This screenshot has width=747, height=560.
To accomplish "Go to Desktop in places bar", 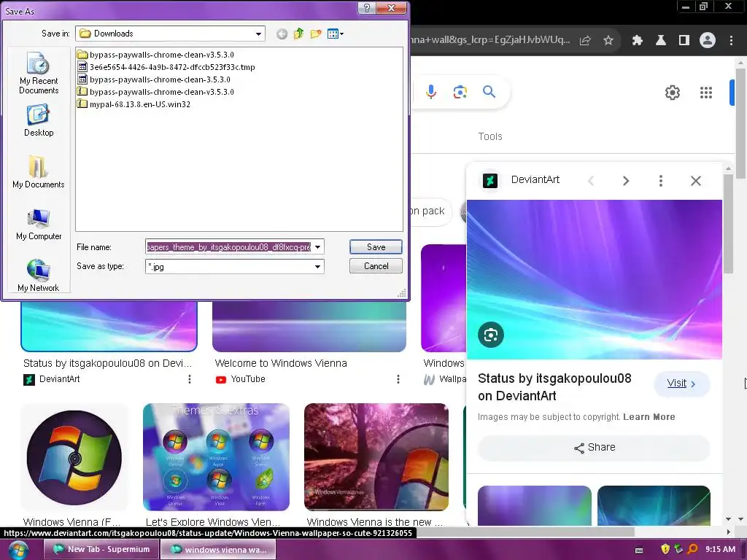I will (39, 120).
